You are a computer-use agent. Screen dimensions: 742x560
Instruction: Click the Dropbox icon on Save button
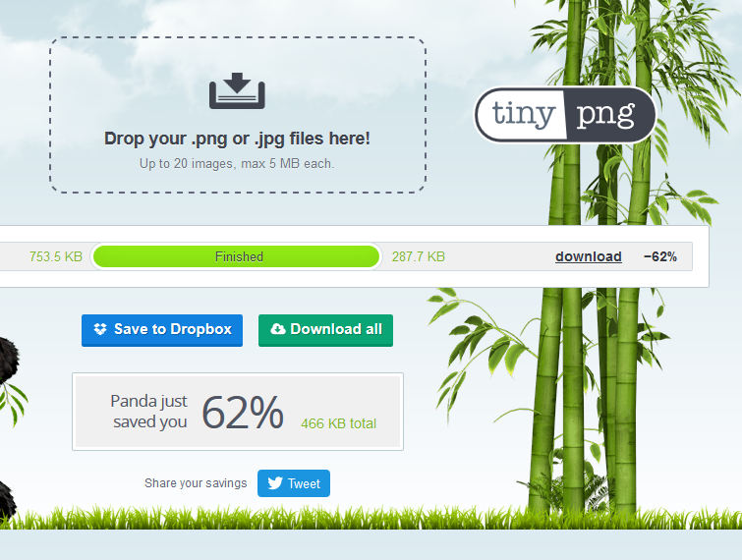coord(100,329)
